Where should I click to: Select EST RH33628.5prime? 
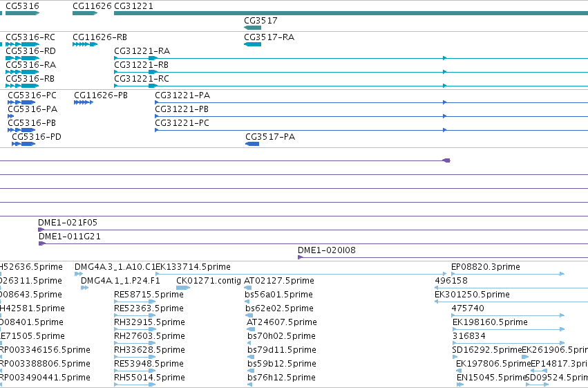[x=150, y=350]
